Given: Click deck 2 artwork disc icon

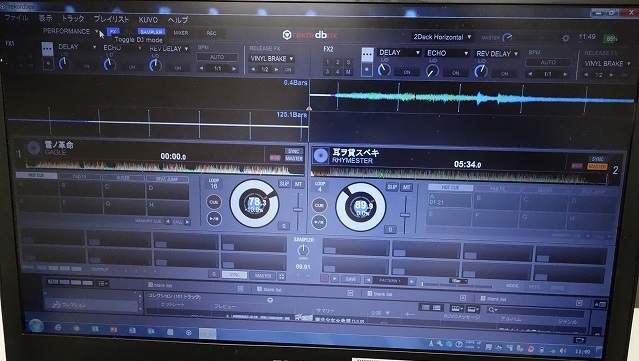Looking at the screenshot, I should click(321, 156).
